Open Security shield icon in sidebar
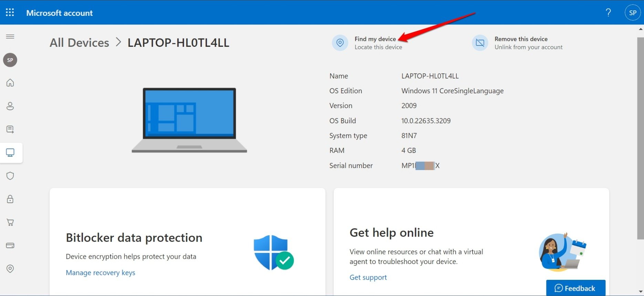 (x=10, y=176)
